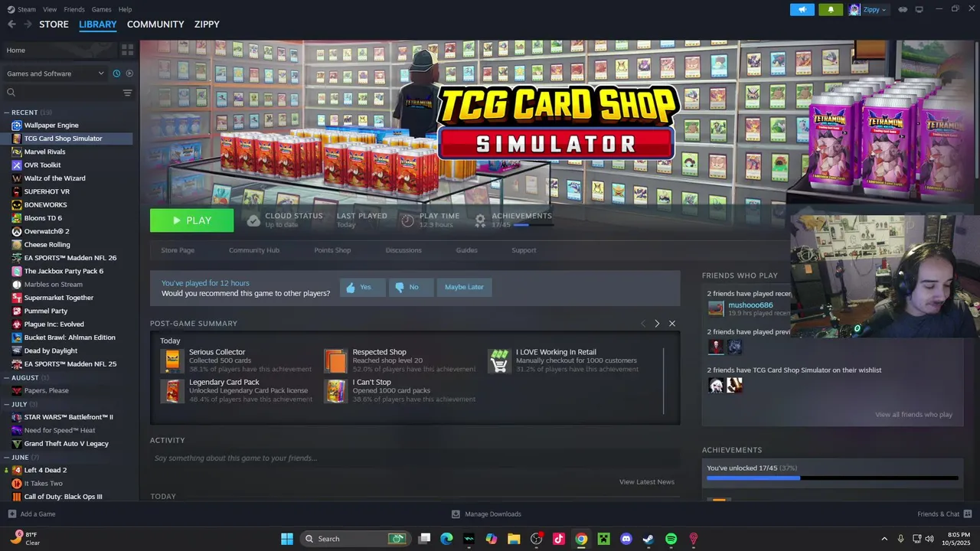Open the Respected Shop achievement icon

point(335,361)
